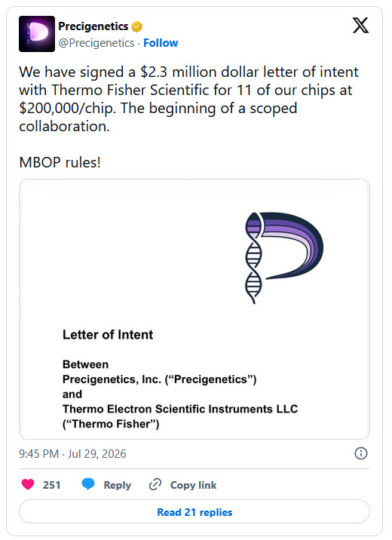Click the Reply label
392x540 pixels.
pyautogui.click(x=118, y=485)
